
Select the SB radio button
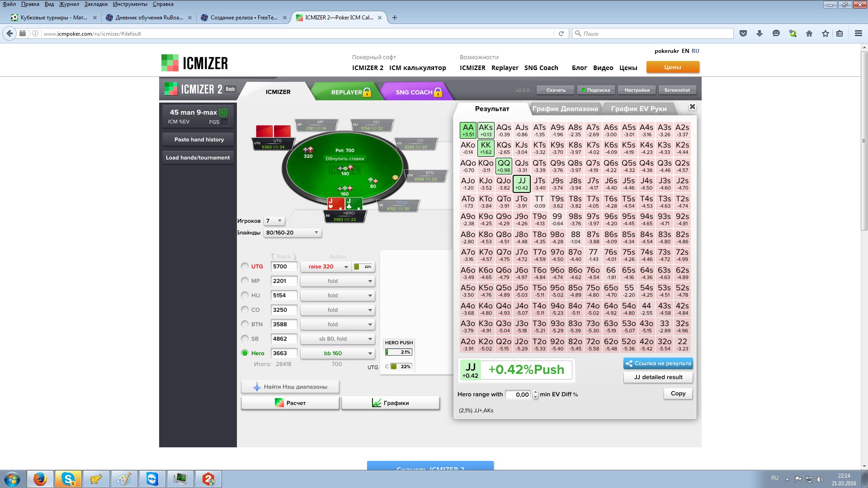[245, 338]
